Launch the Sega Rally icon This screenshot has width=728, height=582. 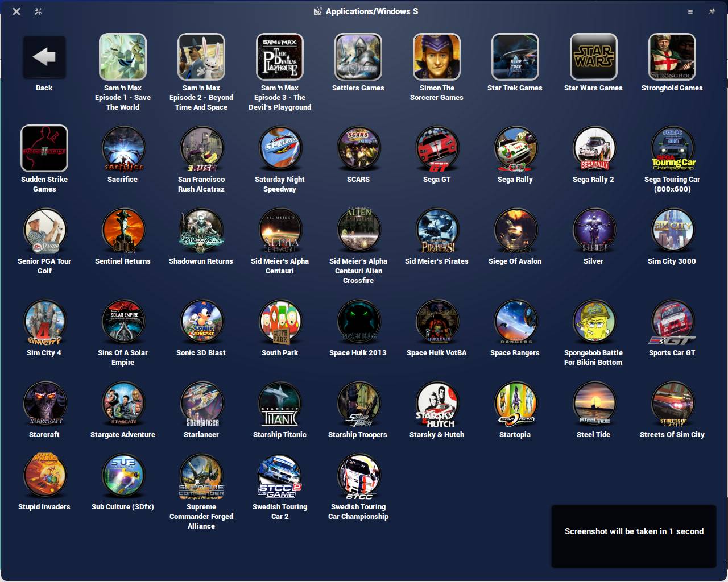(515, 148)
